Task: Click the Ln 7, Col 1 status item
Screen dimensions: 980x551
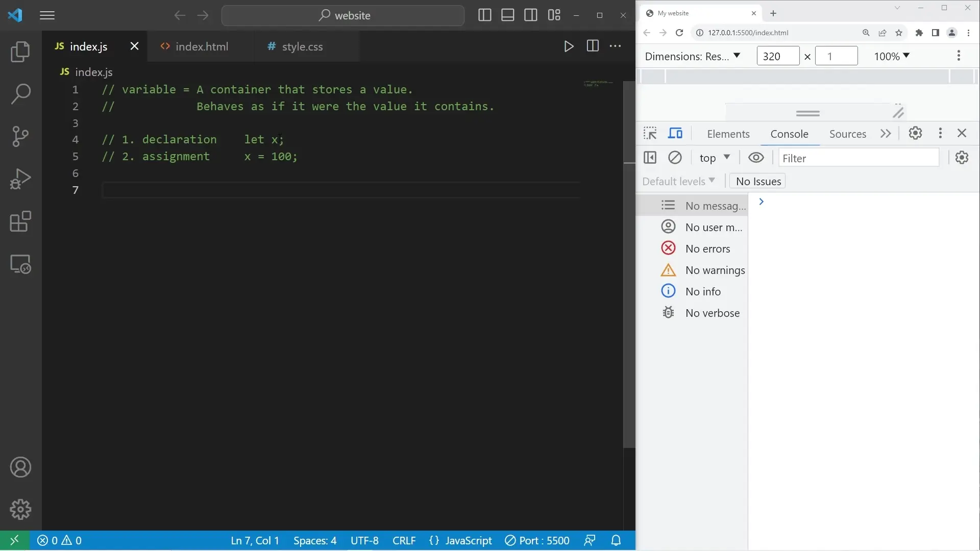Action: click(x=255, y=540)
